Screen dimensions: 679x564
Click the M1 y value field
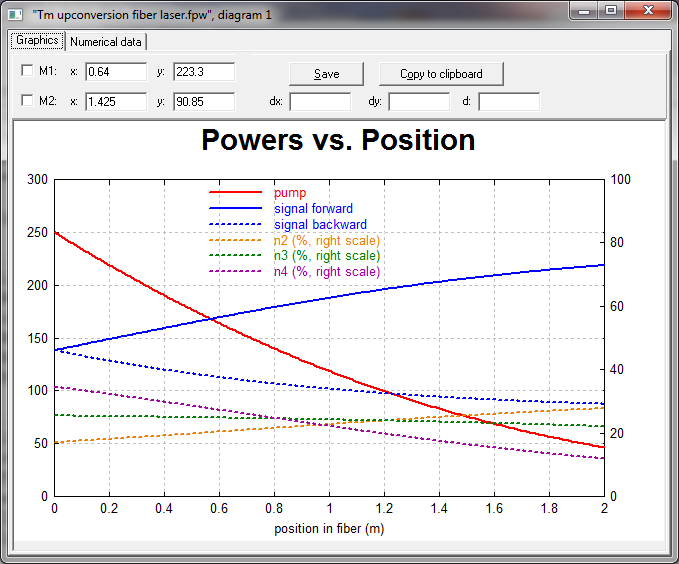click(x=204, y=72)
